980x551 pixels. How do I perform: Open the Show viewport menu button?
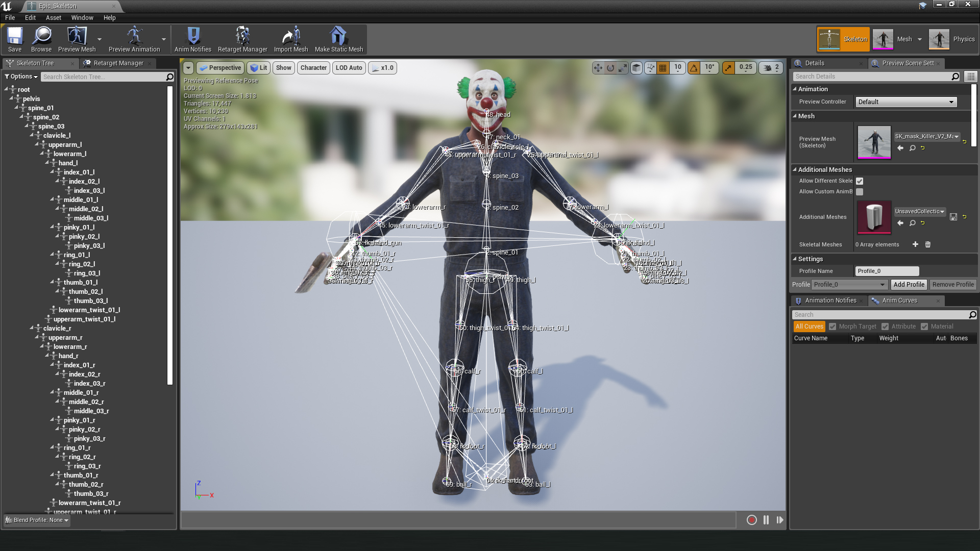(283, 68)
